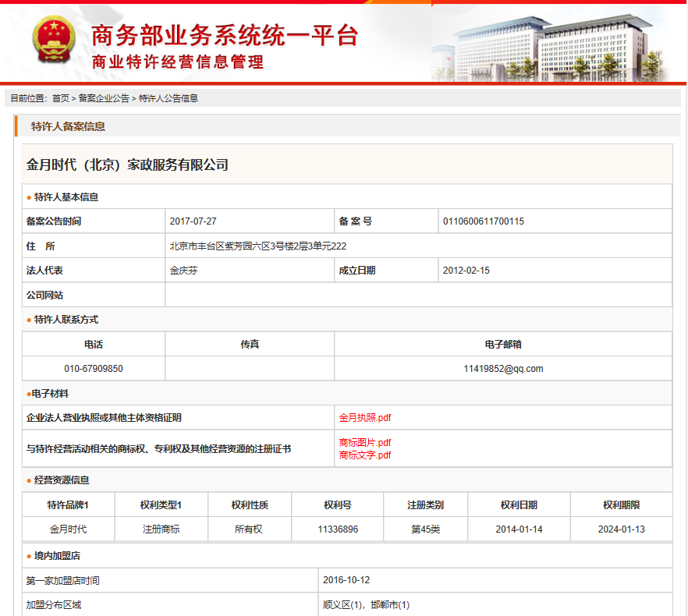Image resolution: width=688 pixels, height=616 pixels.
Task: Click 特许人公告信息 breadcrumb text
Action: [x=168, y=98]
